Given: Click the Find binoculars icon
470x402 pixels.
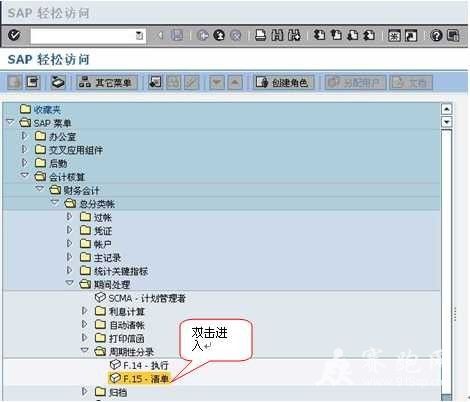Looking at the screenshot, I should pyautogui.click(x=277, y=35).
